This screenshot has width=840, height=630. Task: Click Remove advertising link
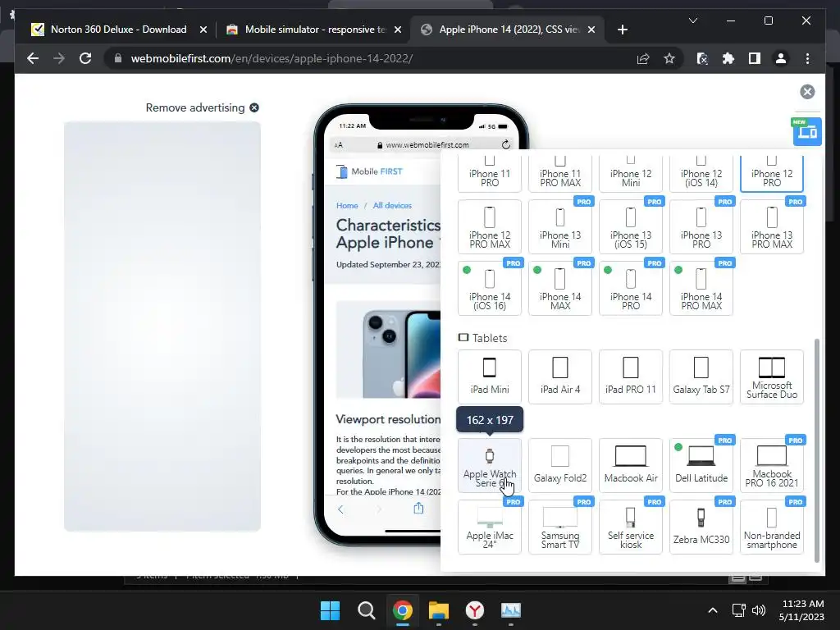tap(202, 107)
